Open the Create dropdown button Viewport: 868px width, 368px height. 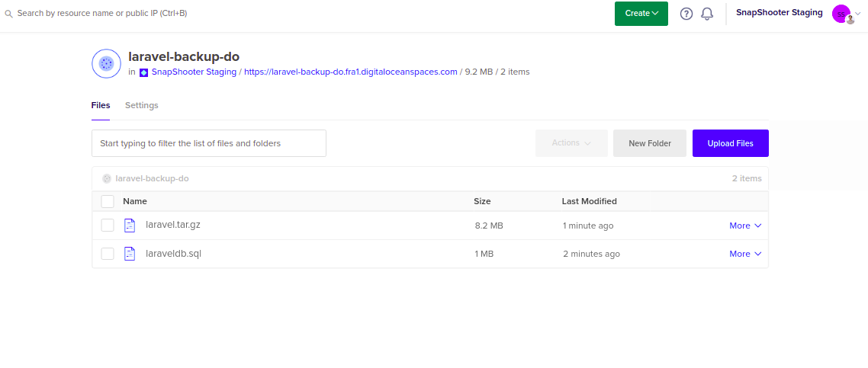641,13
